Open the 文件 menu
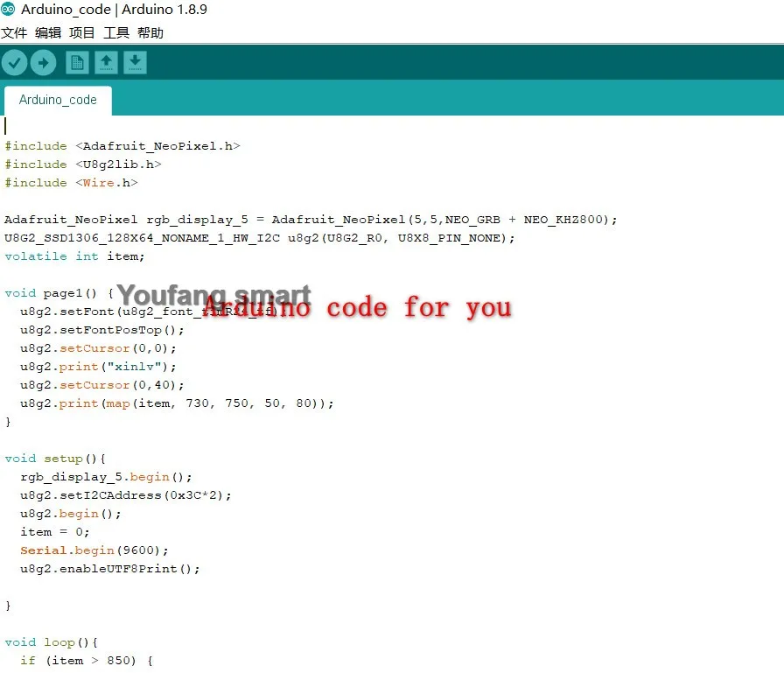This screenshot has height=673, width=784. [14, 33]
